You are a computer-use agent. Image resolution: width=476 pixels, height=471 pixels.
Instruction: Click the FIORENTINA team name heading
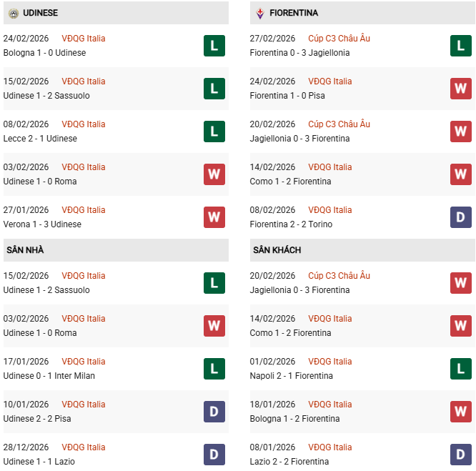[294, 13]
